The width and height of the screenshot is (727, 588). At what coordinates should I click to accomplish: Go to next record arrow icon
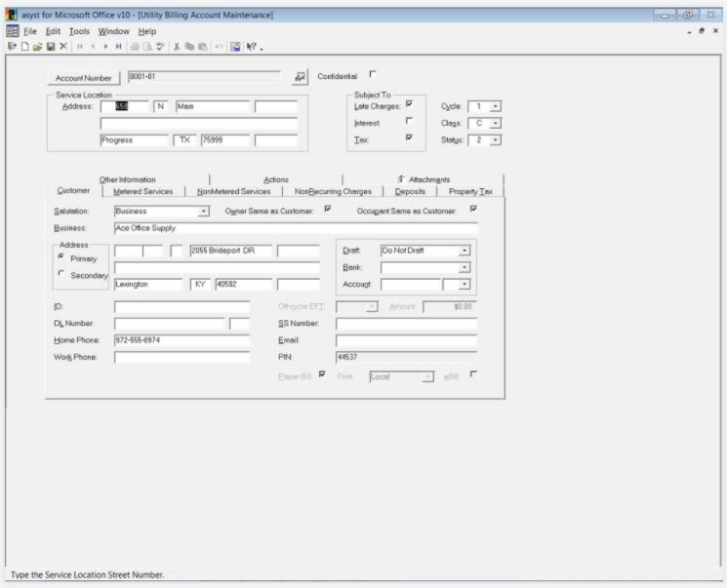point(105,47)
